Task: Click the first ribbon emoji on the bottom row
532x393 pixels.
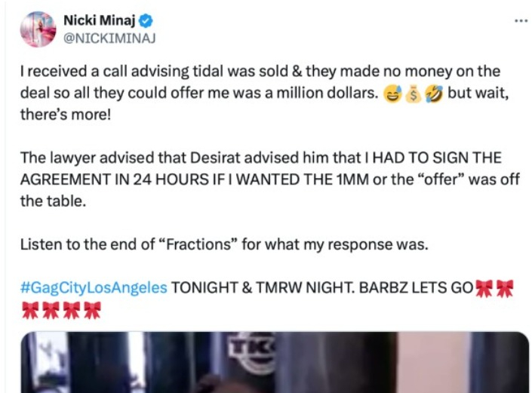Action: point(29,309)
